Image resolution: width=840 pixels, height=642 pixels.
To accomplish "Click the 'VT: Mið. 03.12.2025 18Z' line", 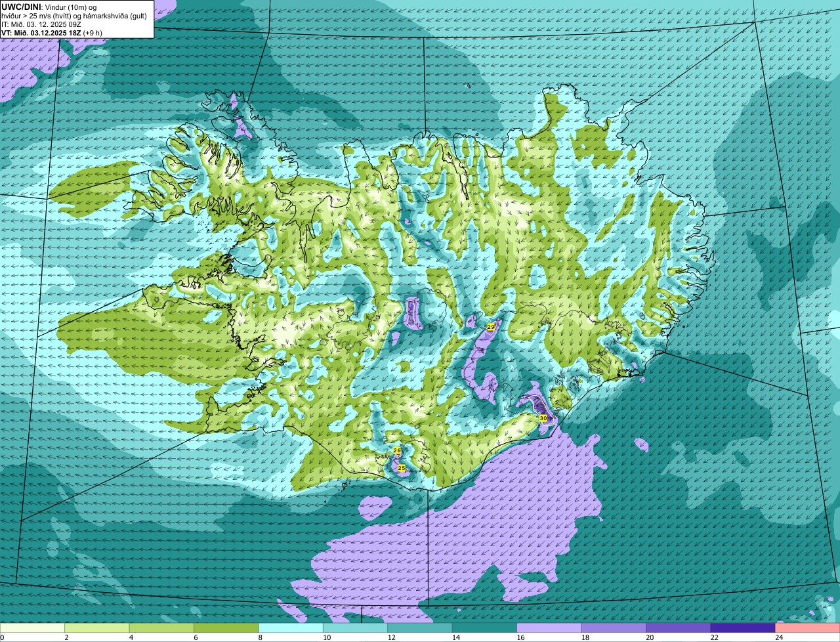I will tap(51, 32).
